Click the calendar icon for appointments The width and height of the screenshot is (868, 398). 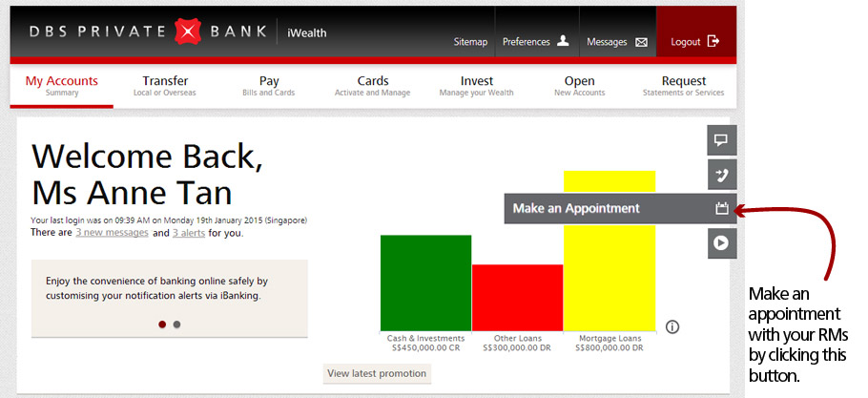(721, 209)
